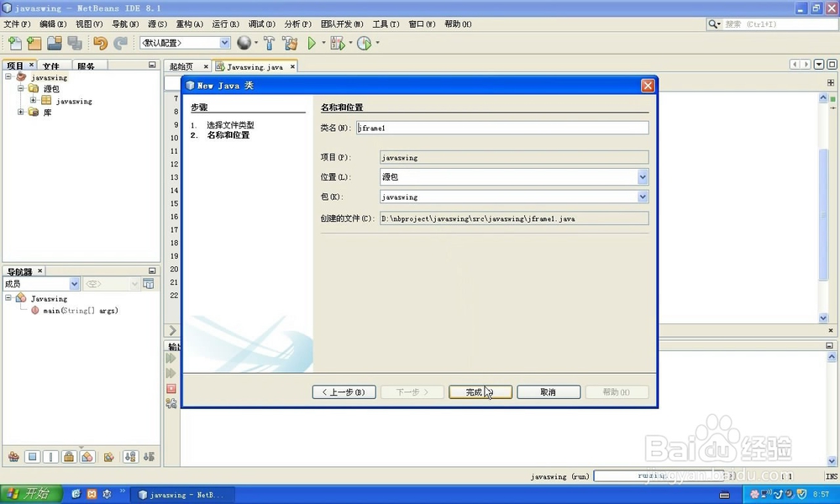Close the Javaswing.java editor tab
The width and height of the screenshot is (840, 504).
(292, 67)
